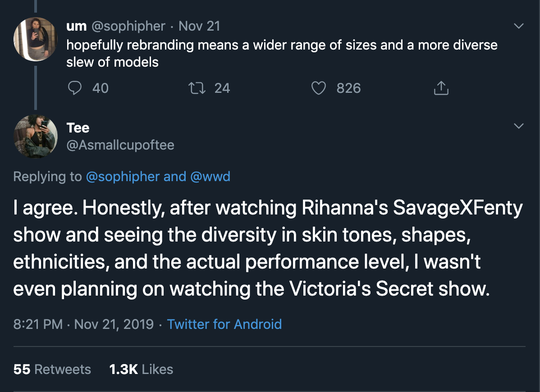
Task: View the 1.3K Likes list
Action: 141,369
